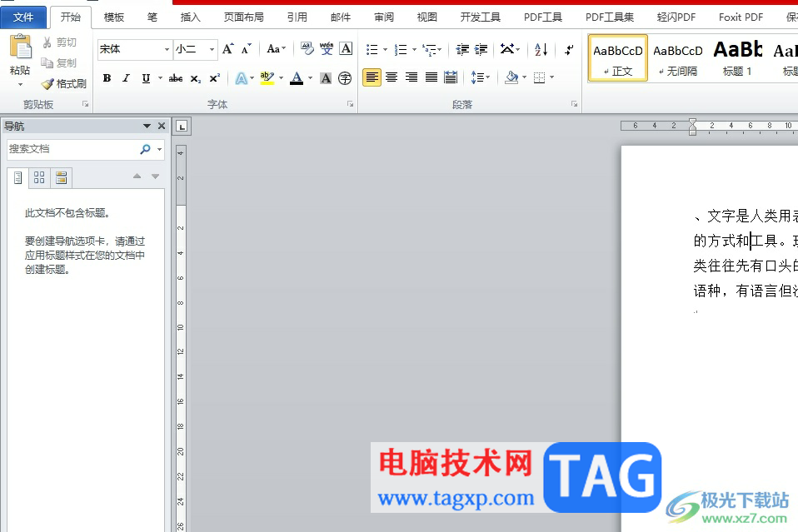Toggle Underline formatting
The height and width of the screenshot is (532, 798).
[x=146, y=78]
